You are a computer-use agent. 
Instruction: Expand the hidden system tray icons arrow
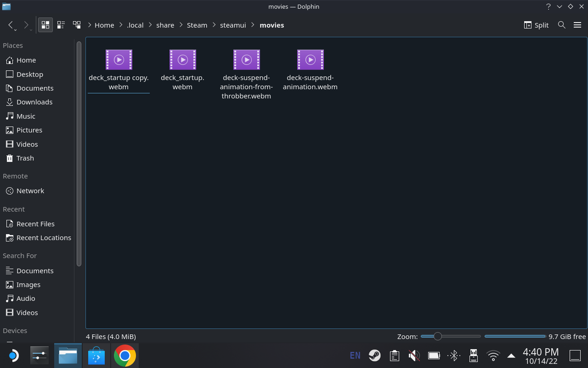(511, 355)
